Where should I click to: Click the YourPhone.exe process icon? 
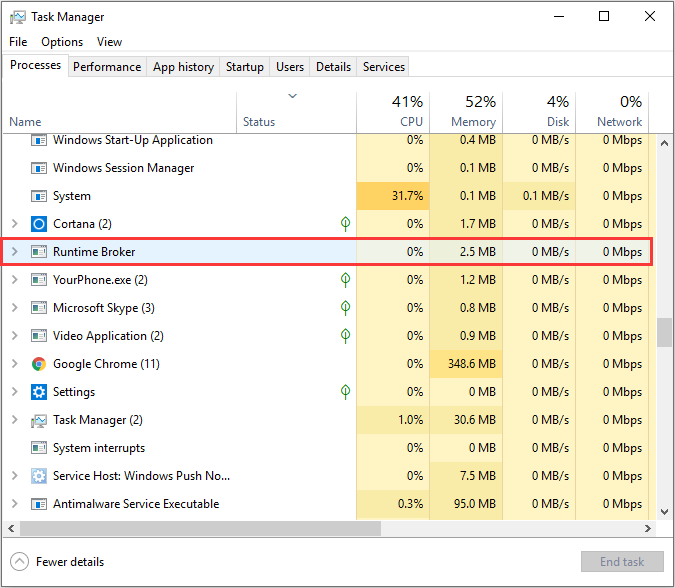click(39, 280)
